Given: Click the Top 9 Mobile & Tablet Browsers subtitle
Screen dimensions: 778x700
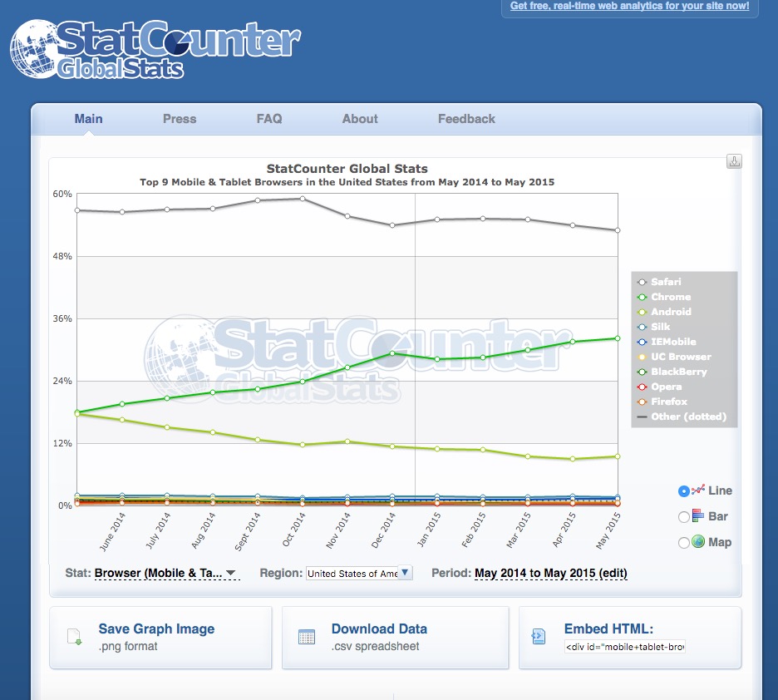Looking at the screenshot, I should coord(347,182).
